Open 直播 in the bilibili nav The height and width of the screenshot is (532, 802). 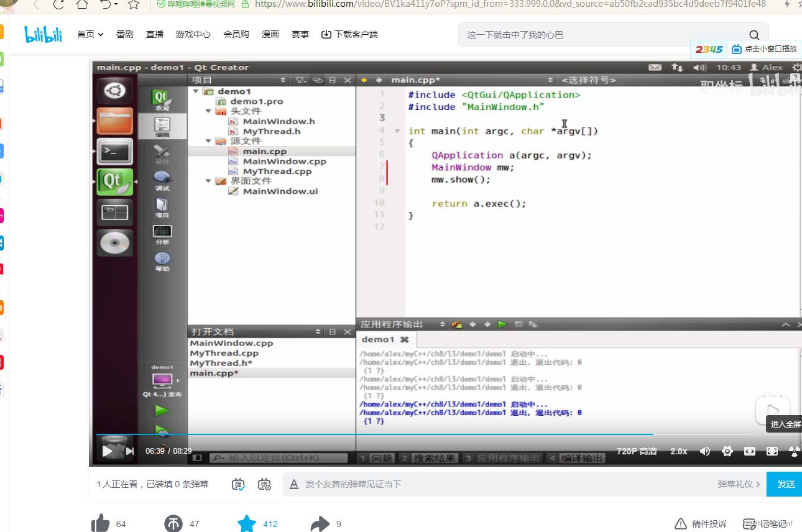click(x=155, y=34)
